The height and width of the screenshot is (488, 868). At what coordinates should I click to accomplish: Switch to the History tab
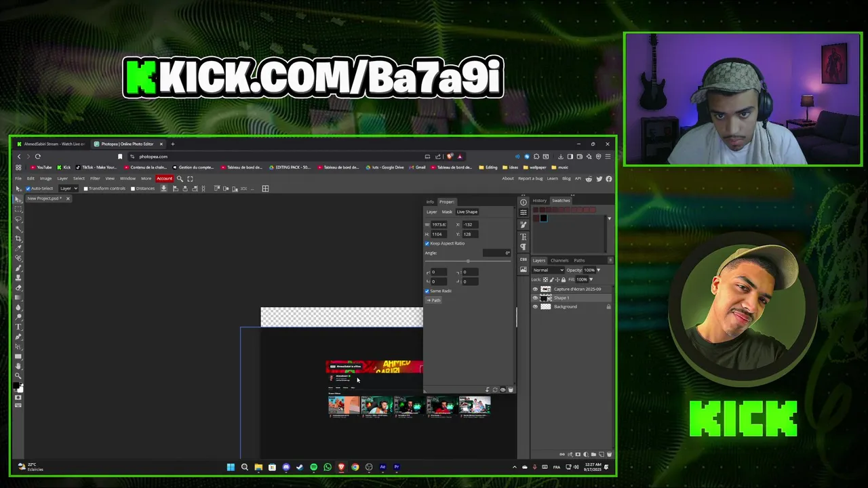pos(539,201)
